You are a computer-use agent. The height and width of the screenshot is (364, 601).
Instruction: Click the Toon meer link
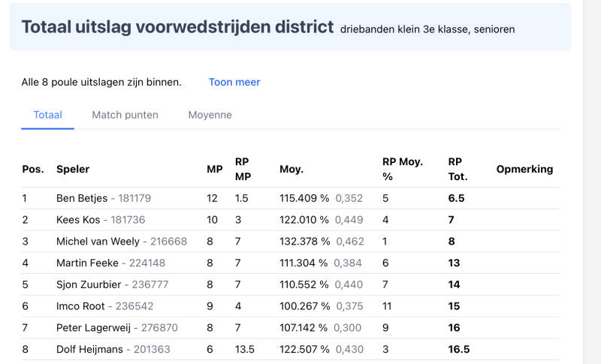click(x=234, y=82)
